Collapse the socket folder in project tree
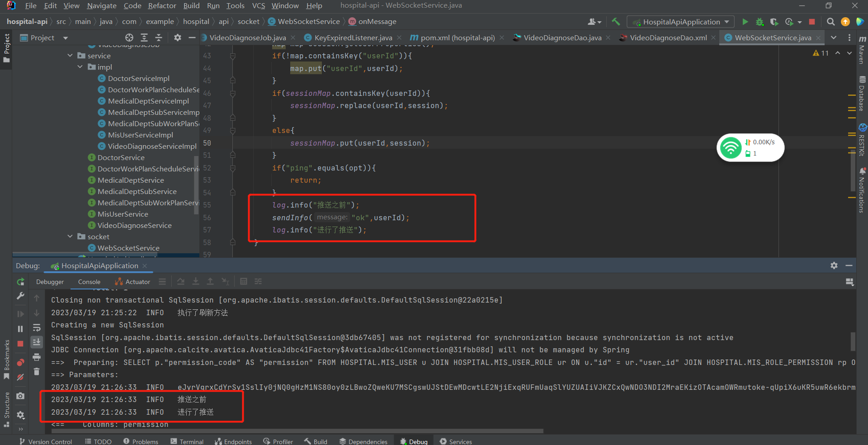The image size is (868, 445). [x=70, y=237]
